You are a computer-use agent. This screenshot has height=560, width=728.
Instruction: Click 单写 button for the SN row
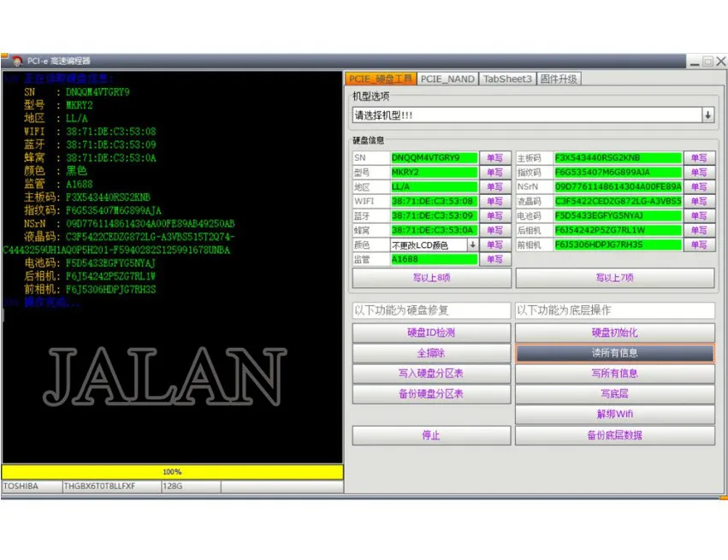(x=495, y=158)
